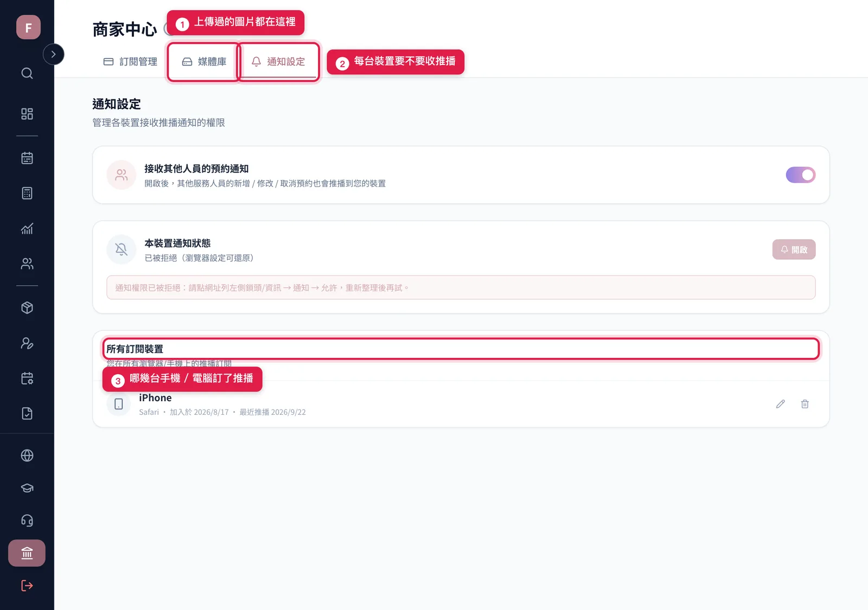
Task: Open the graduation cap tutorial icon
Action: [27, 488]
